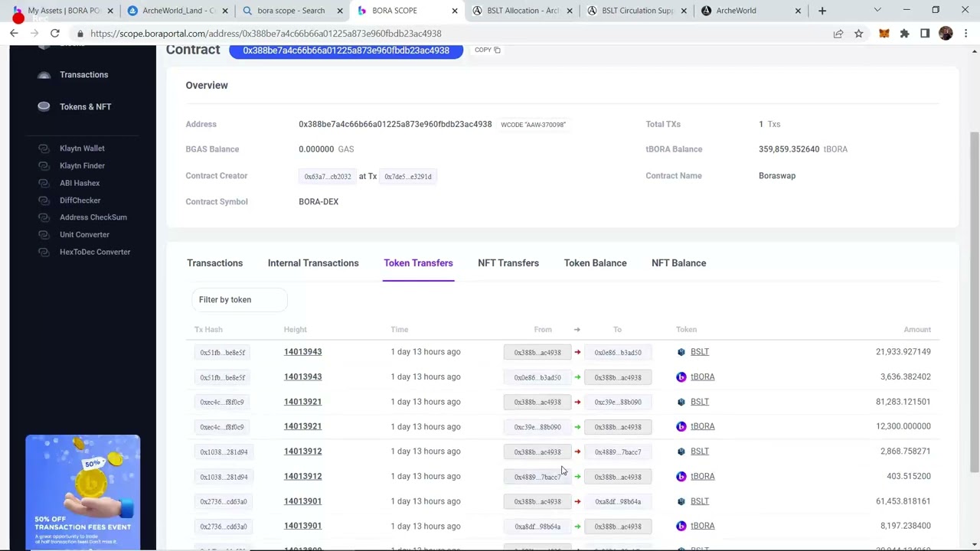Image resolution: width=980 pixels, height=551 pixels.
Task: Toggle the browser side panel icon
Action: click(925, 34)
